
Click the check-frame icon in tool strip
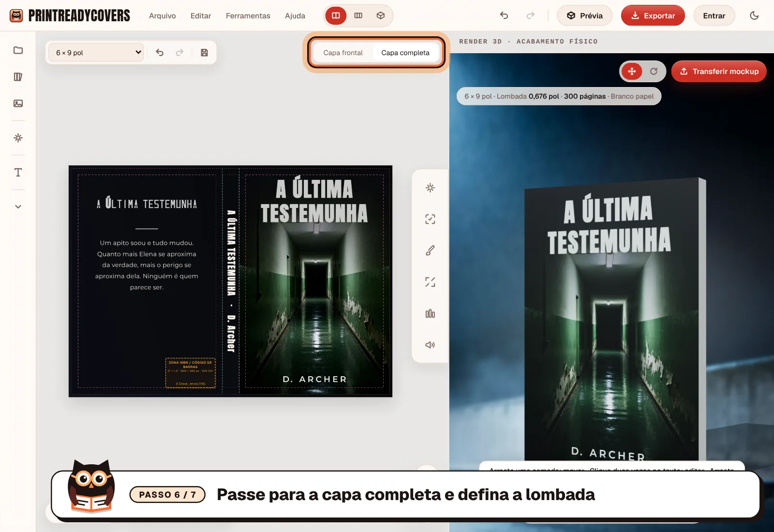click(x=430, y=219)
